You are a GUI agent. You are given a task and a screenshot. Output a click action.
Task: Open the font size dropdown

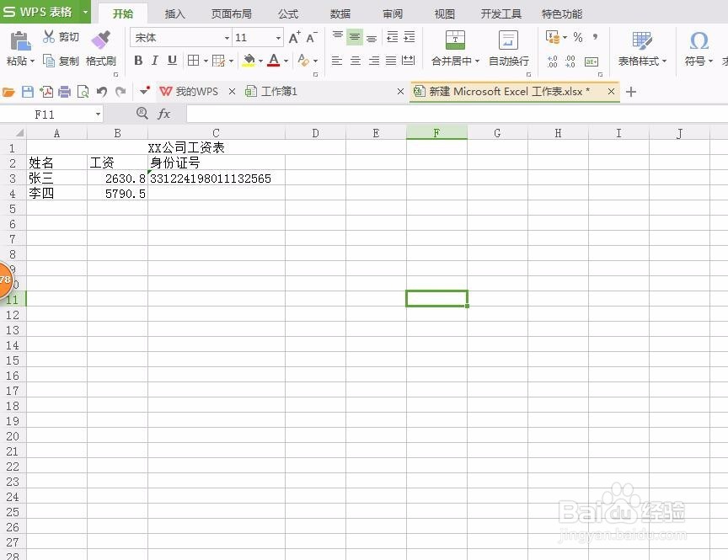click(278, 37)
